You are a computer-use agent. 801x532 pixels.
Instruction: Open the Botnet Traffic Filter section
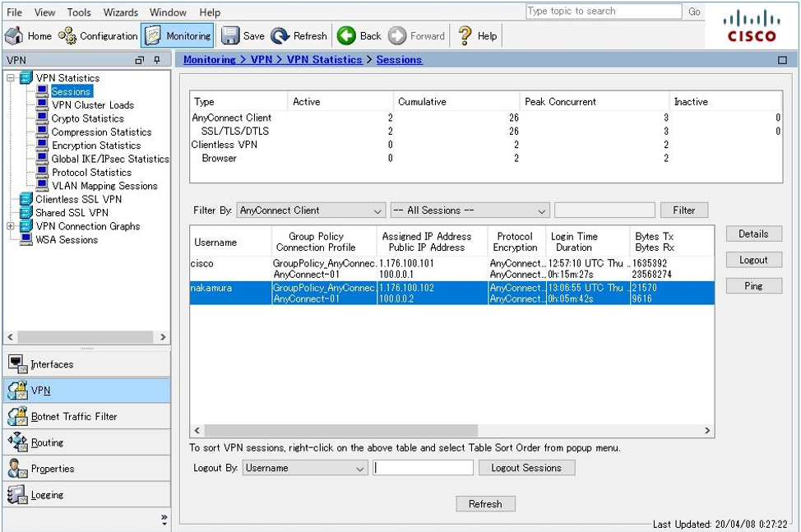click(86, 417)
